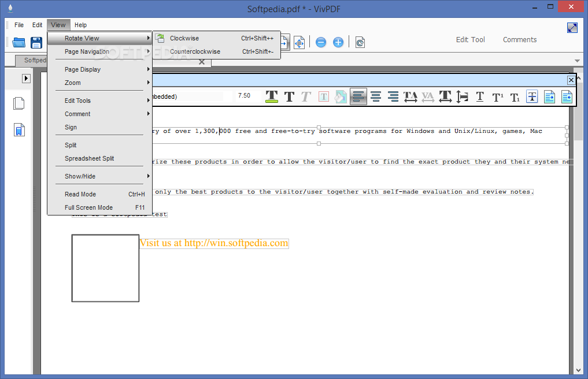Click the VivPDF app icon in title bar
Screen dimensions: 588x379
point(10,8)
